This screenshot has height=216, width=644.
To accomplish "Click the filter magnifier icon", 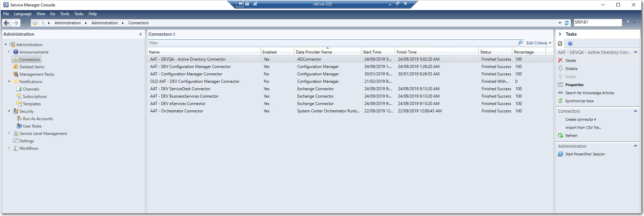I will (520, 43).
